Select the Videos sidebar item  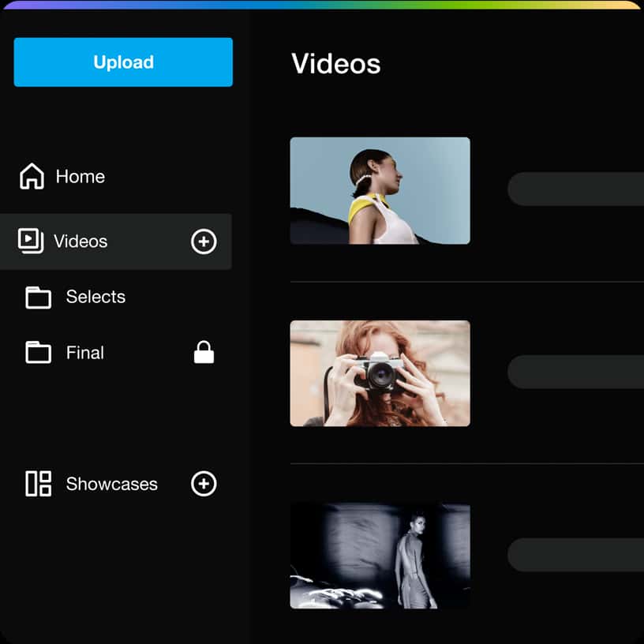[116, 241]
